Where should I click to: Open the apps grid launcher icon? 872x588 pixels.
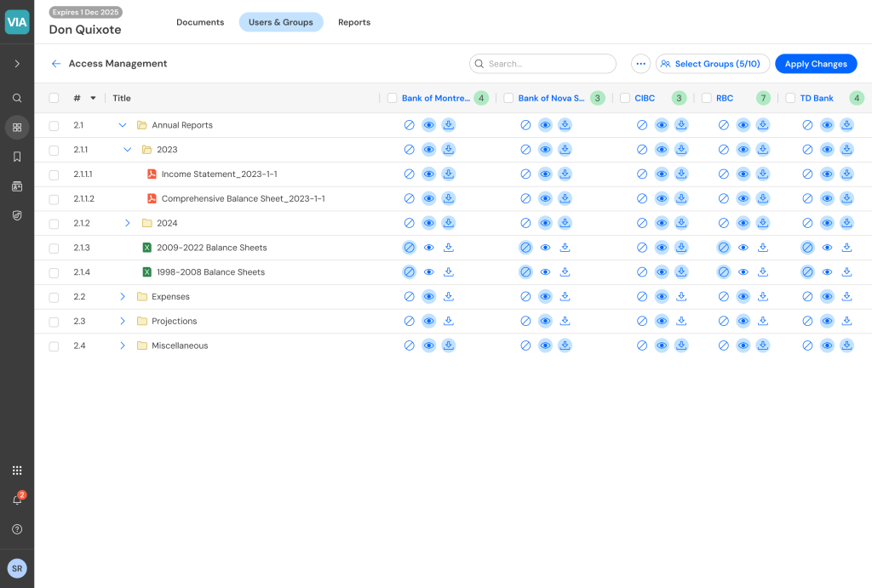[x=17, y=471]
